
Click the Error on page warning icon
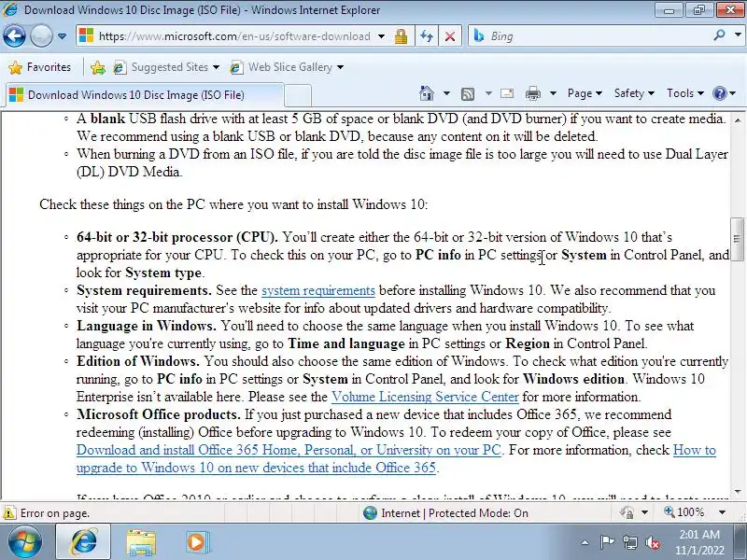[x=9, y=512]
